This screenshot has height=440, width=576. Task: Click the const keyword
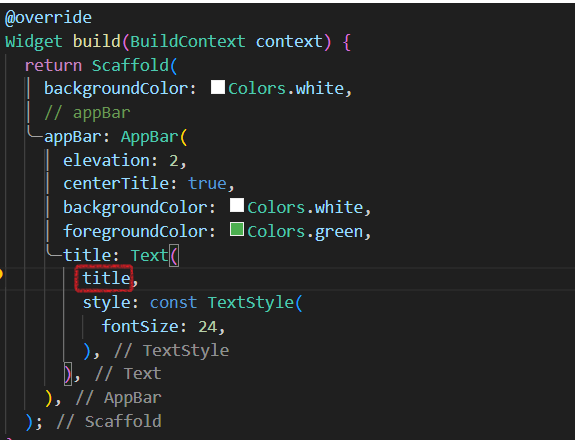coord(173,303)
